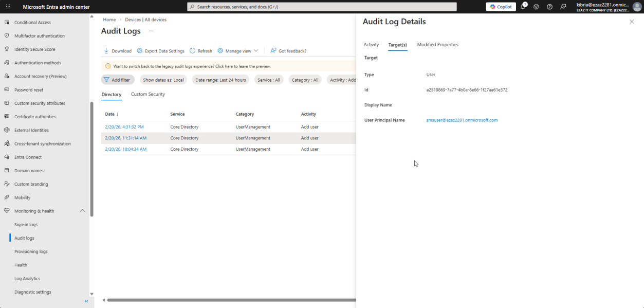Close the Audit Log Details panel
Screen dimensions: 644x308
coord(632,22)
